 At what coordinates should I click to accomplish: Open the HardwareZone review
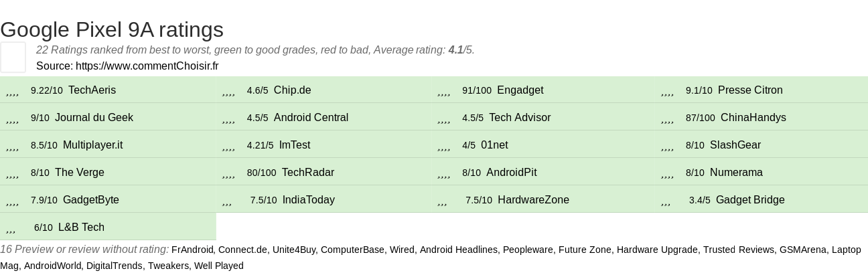pos(533,200)
